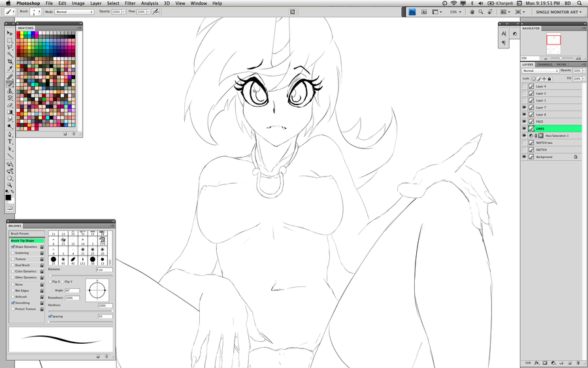This screenshot has width=588, height=368.
Task: Hide the FACE layer
Action: 524,122
